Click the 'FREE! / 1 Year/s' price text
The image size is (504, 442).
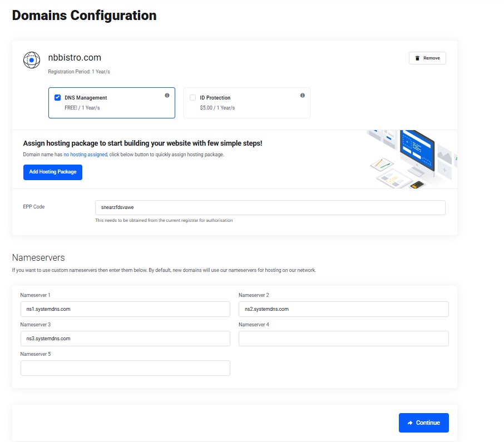[82, 108]
